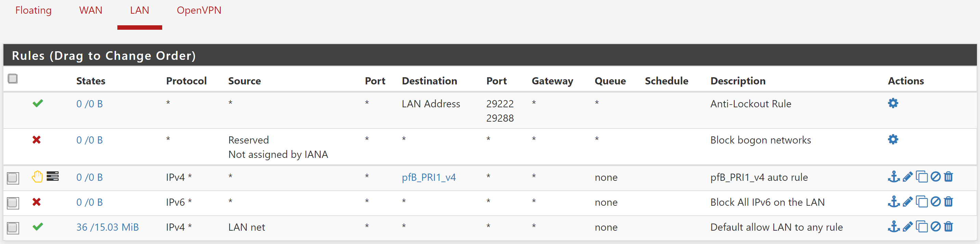Image resolution: width=980 pixels, height=244 pixels.
Task: Switch to the WAN tab
Action: click(x=91, y=10)
